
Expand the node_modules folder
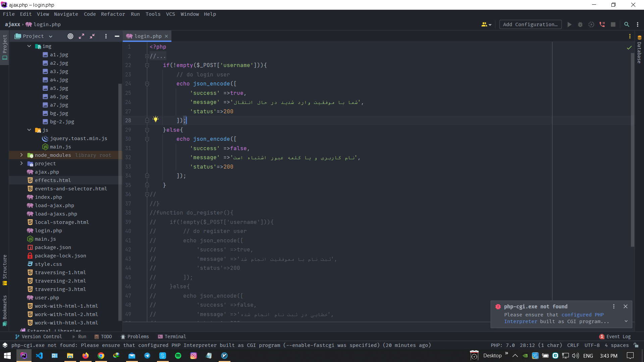(21, 155)
